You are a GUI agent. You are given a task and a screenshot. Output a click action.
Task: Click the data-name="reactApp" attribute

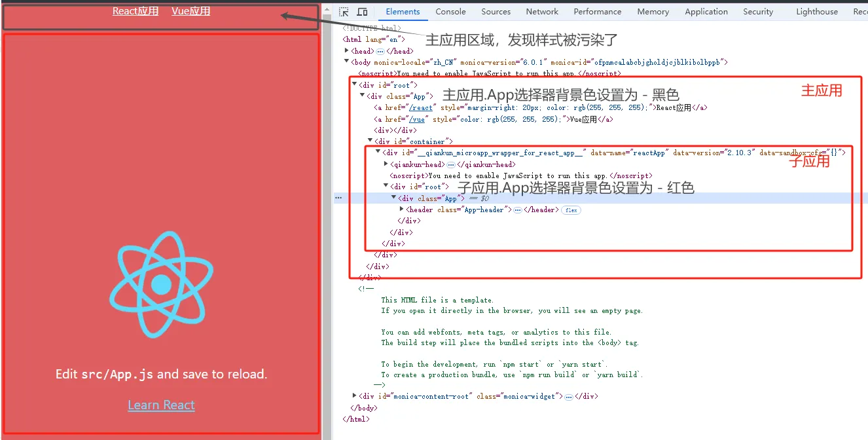pyautogui.click(x=628, y=153)
